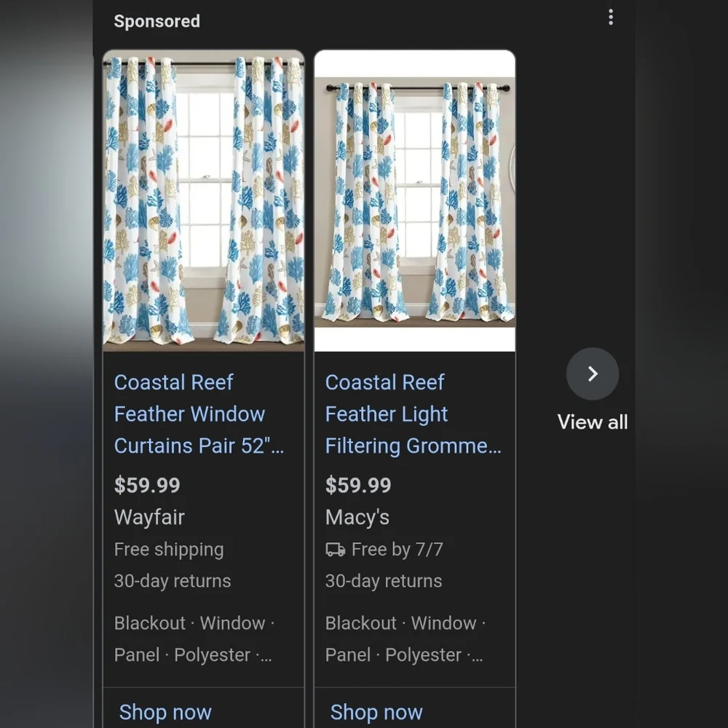Click Shop now under the Wayfair listing
This screenshot has width=728, height=728.
[x=165, y=712]
